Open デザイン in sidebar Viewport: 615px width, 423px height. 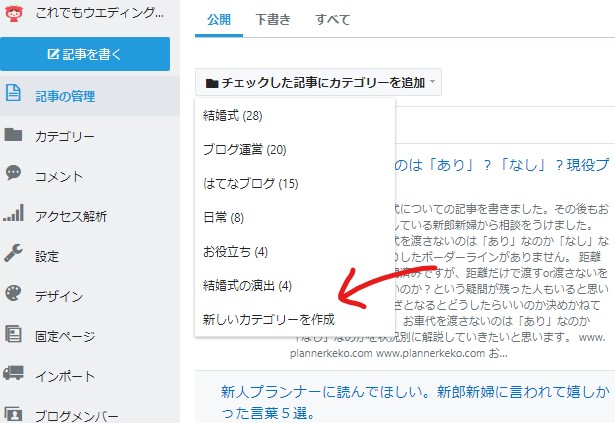[59, 297]
